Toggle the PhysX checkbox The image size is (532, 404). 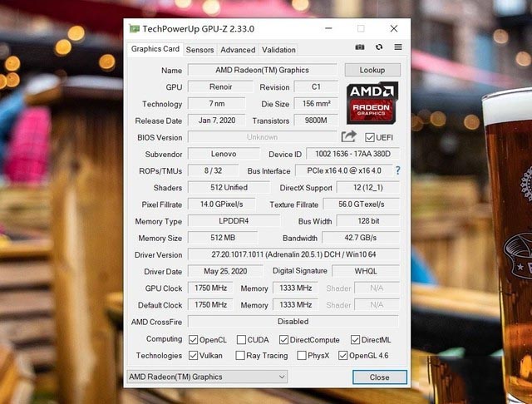pos(301,356)
